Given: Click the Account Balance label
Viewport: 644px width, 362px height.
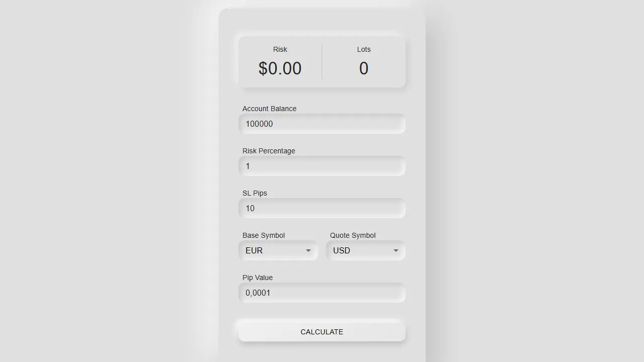Looking at the screenshot, I should click(269, 109).
